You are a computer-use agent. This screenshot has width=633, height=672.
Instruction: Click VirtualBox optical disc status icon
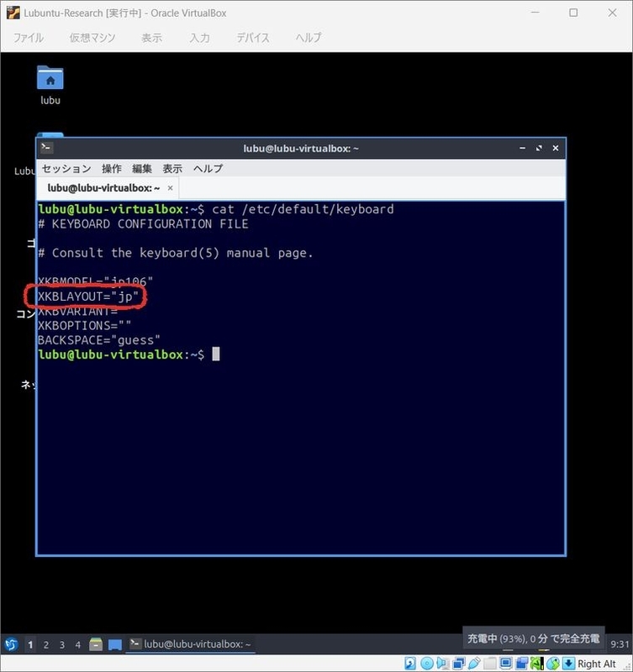pyautogui.click(x=427, y=663)
